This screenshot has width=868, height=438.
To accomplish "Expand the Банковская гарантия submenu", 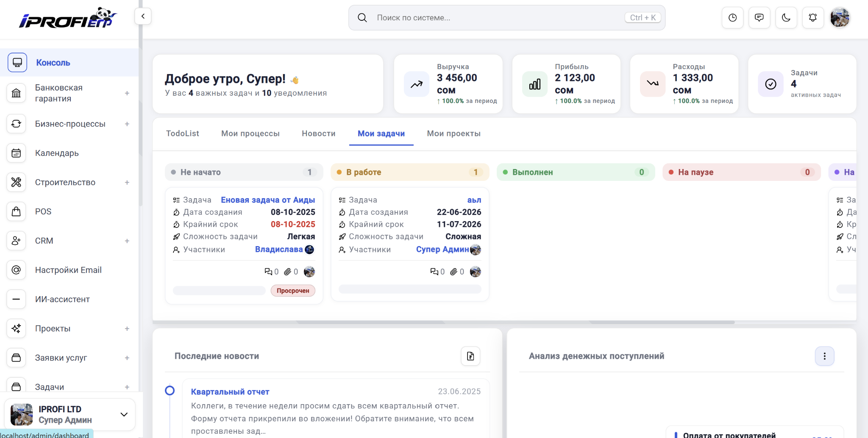I will point(127,93).
